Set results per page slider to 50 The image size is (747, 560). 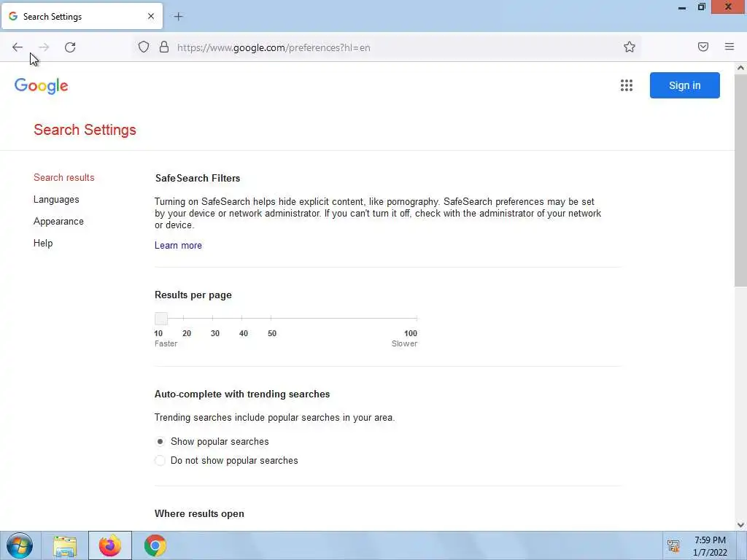[271, 318]
